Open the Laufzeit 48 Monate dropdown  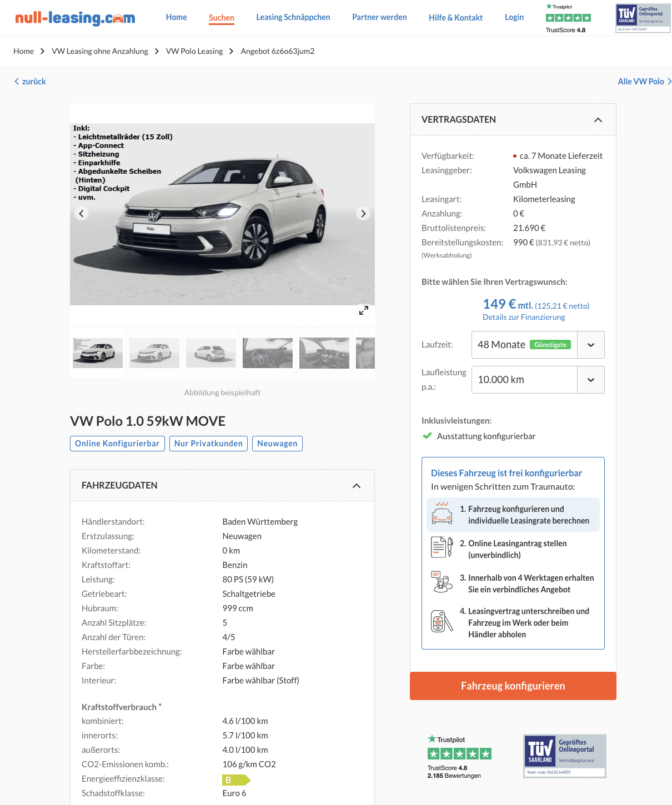(x=538, y=345)
